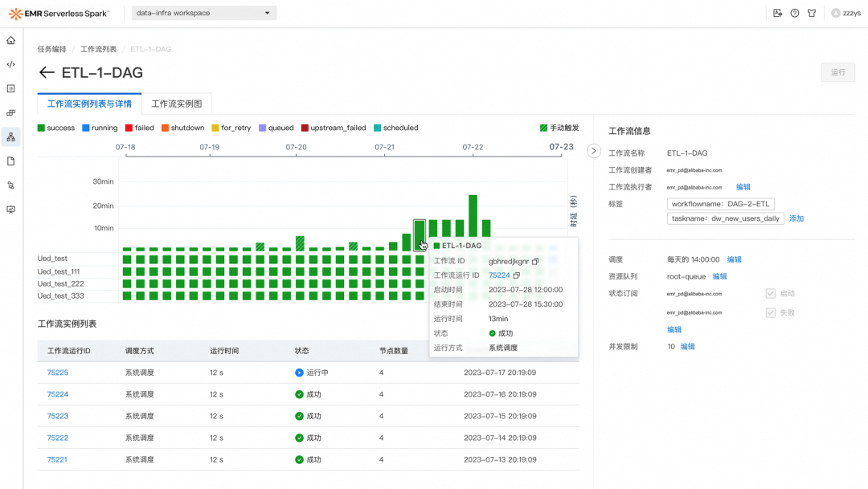Open the stacked blocks sidebar icon
This screenshot has height=489, width=868.
(x=10, y=113)
